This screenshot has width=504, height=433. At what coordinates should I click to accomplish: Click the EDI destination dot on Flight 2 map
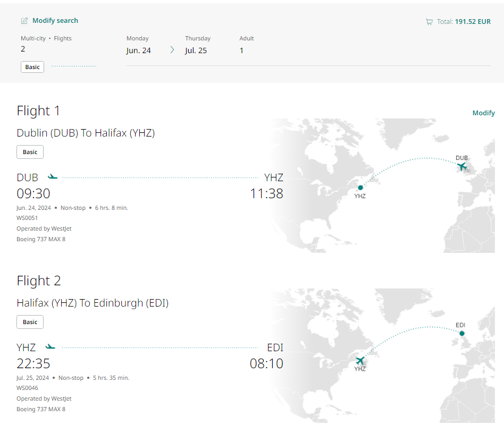click(x=462, y=334)
